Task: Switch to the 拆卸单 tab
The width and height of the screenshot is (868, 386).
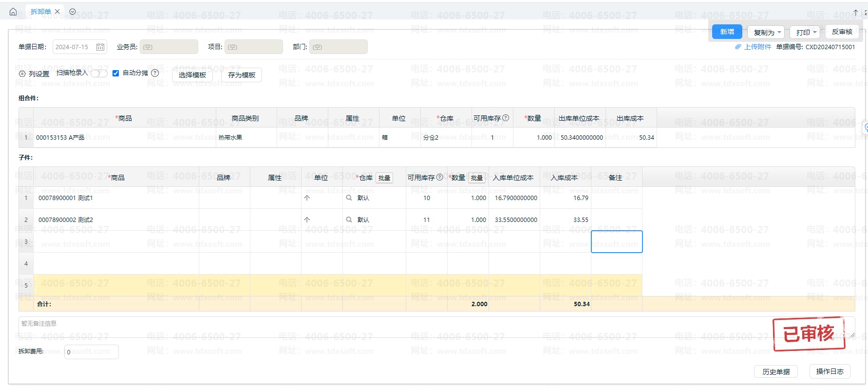Action: pos(40,12)
